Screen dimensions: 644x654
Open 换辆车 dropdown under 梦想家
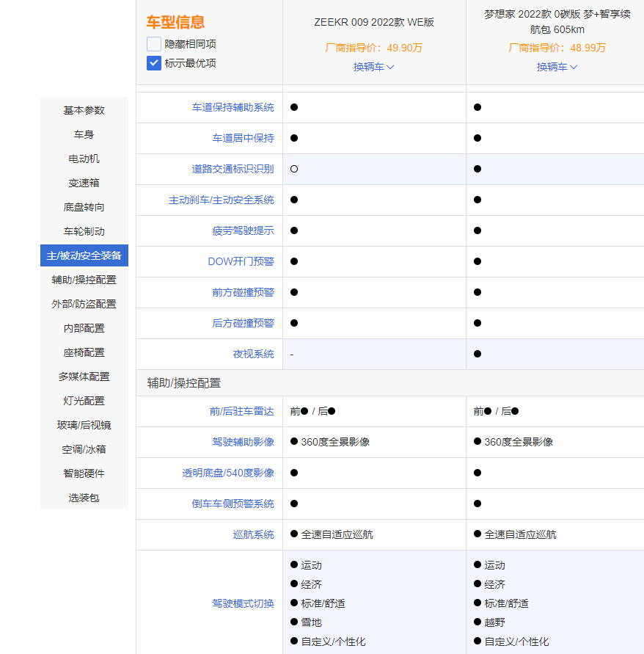point(557,67)
